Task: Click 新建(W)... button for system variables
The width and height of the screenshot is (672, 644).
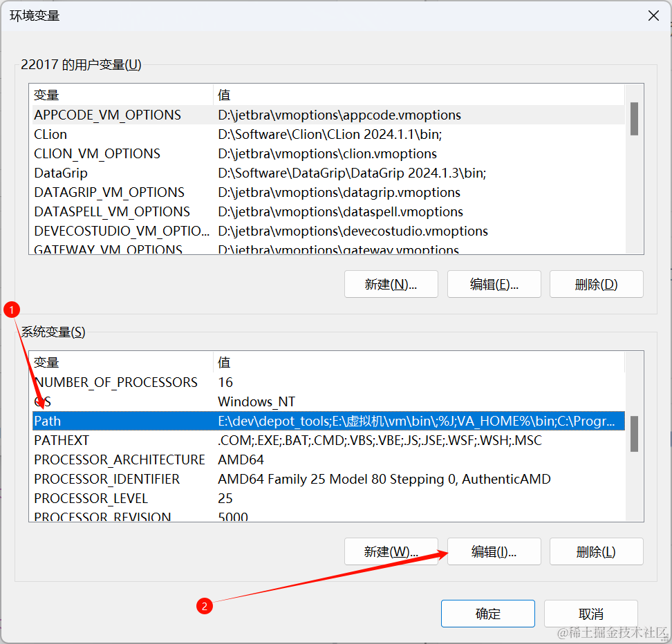Action: click(x=391, y=551)
